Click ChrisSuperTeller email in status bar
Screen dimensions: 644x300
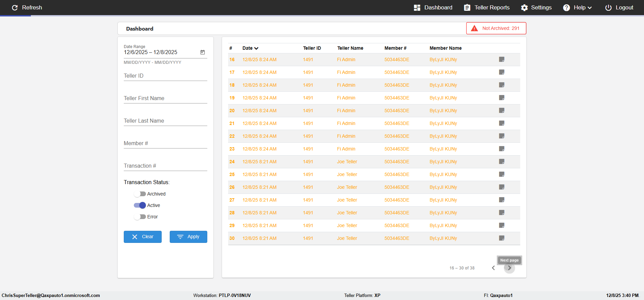pos(51,295)
